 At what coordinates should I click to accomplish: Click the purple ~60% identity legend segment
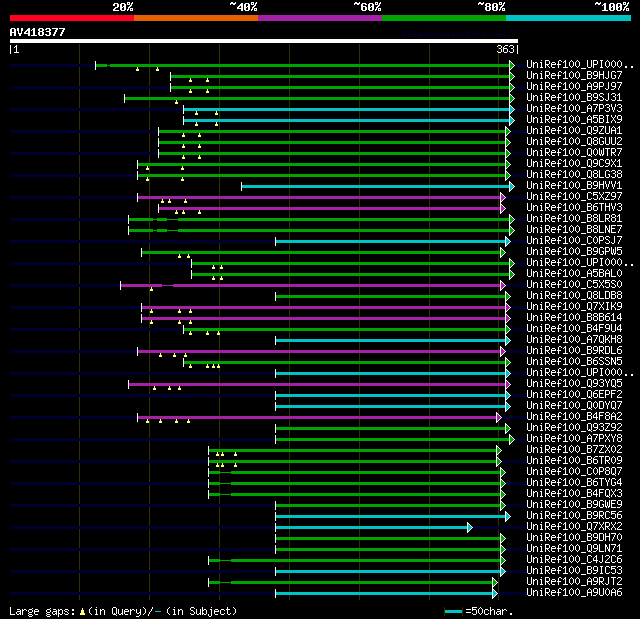click(x=320, y=18)
